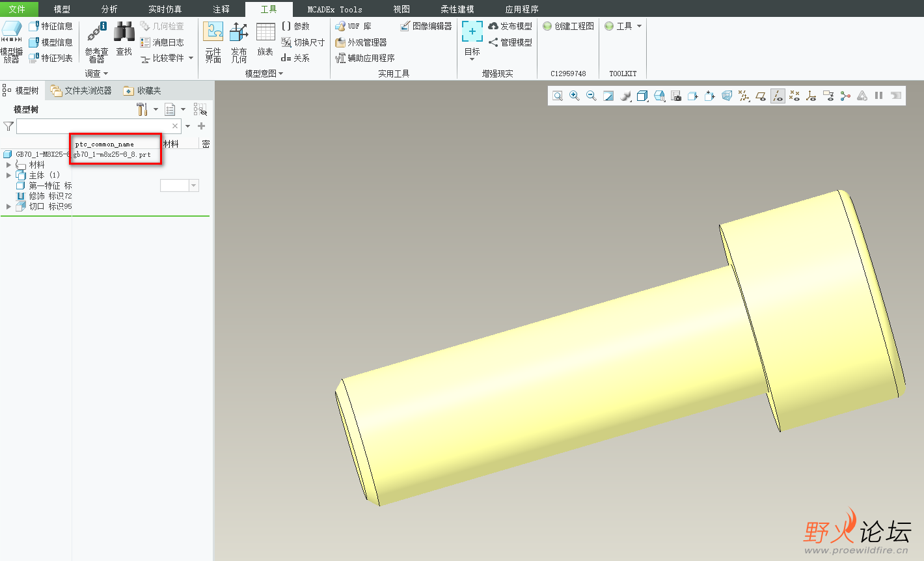Open material dropdown in tree column
Screen dimensions: 924x561
coord(193,186)
